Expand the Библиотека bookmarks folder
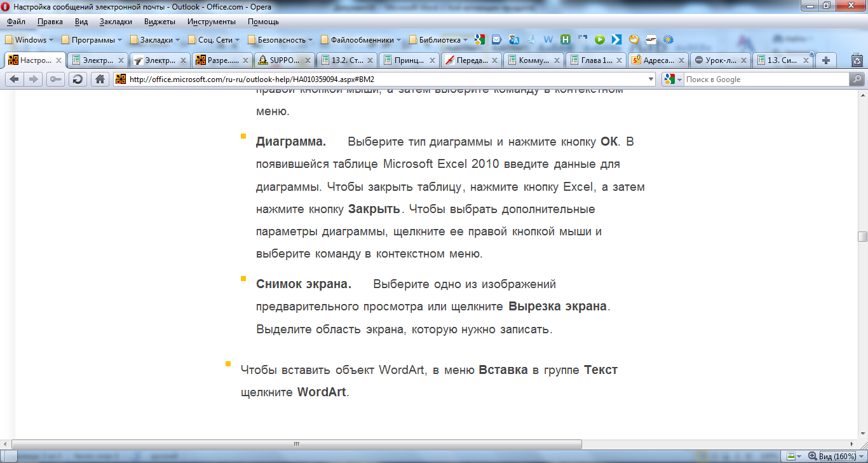This screenshot has width=868, height=463. click(438, 39)
